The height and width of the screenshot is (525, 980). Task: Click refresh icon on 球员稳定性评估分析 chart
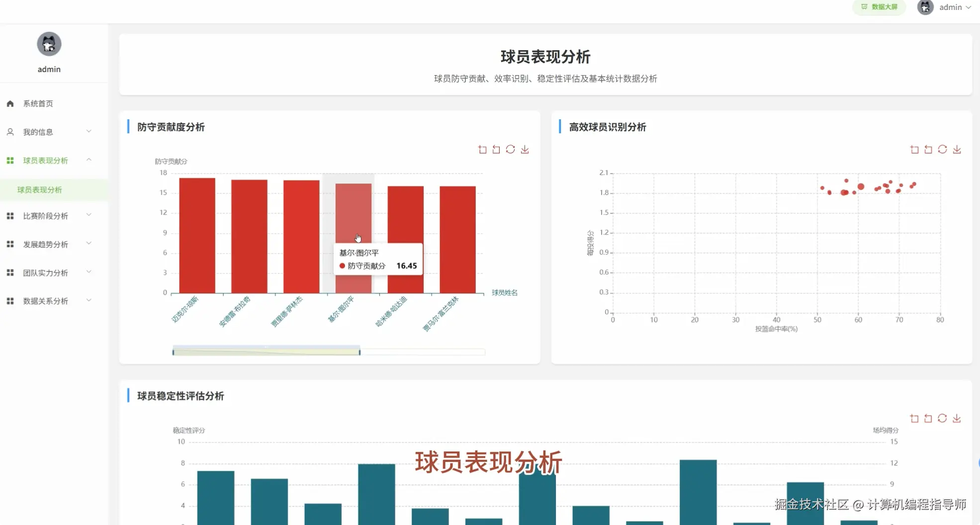(942, 418)
